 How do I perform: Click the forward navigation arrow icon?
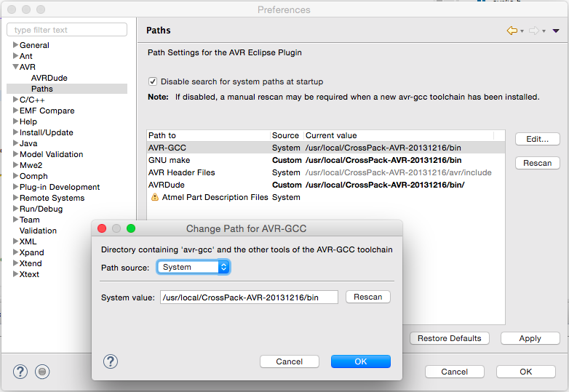pyautogui.click(x=533, y=31)
